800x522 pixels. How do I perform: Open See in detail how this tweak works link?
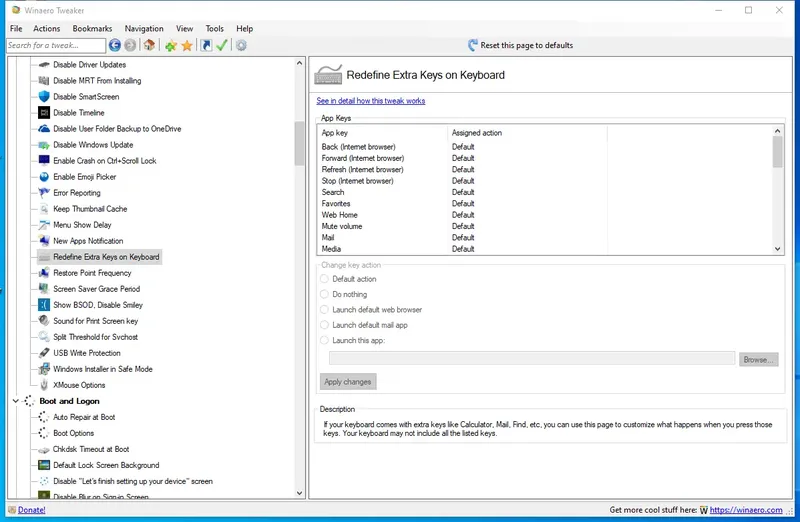pyautogui.click(x=371, y=101)
